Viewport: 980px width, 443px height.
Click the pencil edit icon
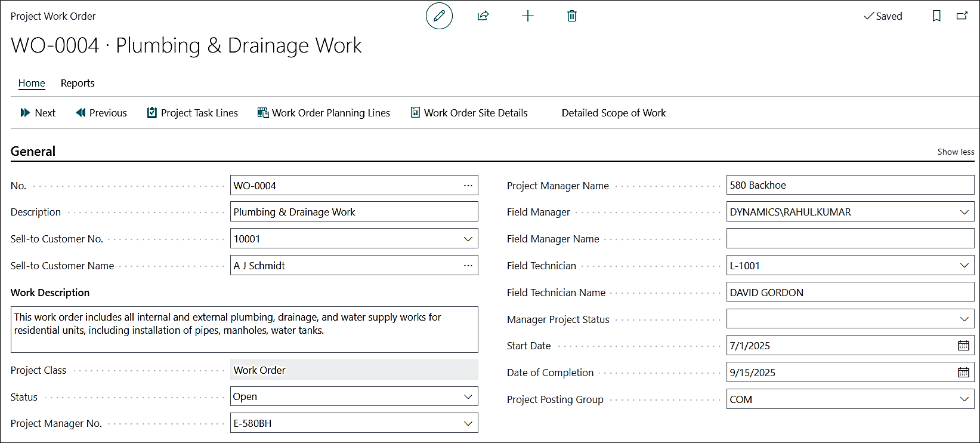(439, 16)
